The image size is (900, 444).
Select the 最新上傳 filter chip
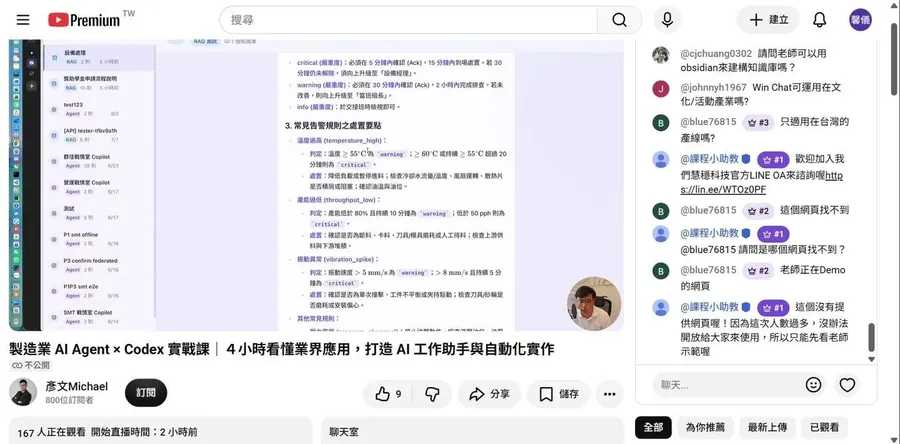click(x=767, y=427)
